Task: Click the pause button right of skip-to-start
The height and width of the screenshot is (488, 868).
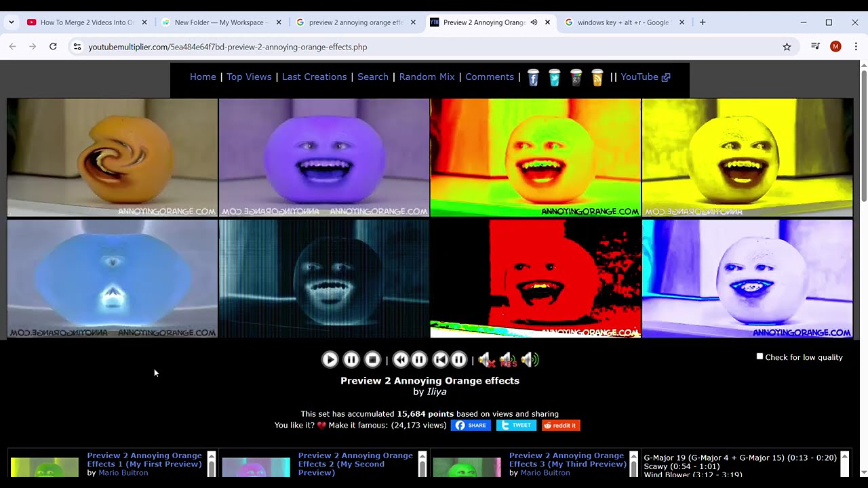Action: click(459, 360)
